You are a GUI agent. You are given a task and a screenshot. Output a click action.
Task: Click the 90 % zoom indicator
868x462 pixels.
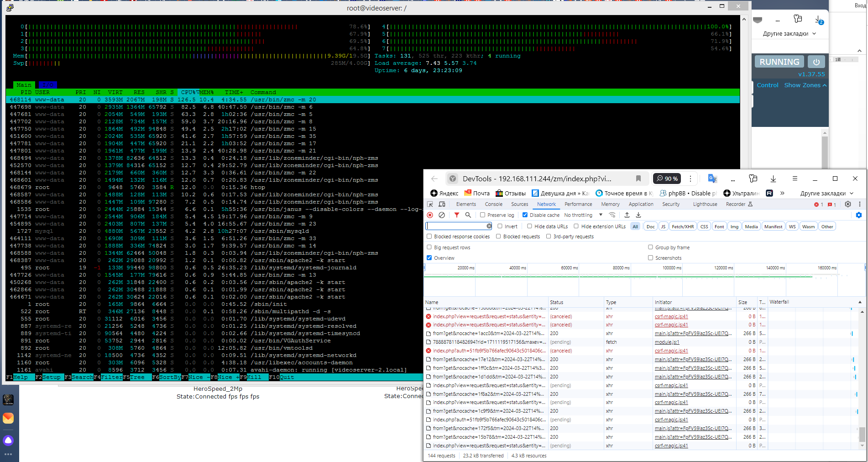tap(667, 178)
